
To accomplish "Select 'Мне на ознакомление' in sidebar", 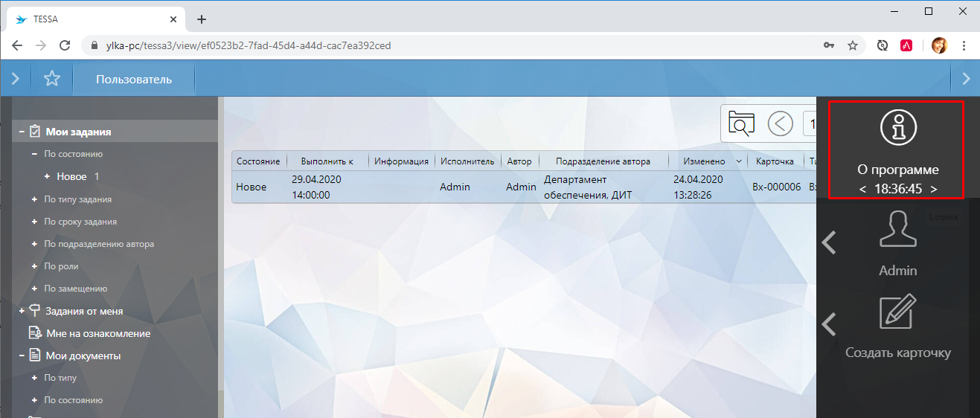I will click(97, 333).
